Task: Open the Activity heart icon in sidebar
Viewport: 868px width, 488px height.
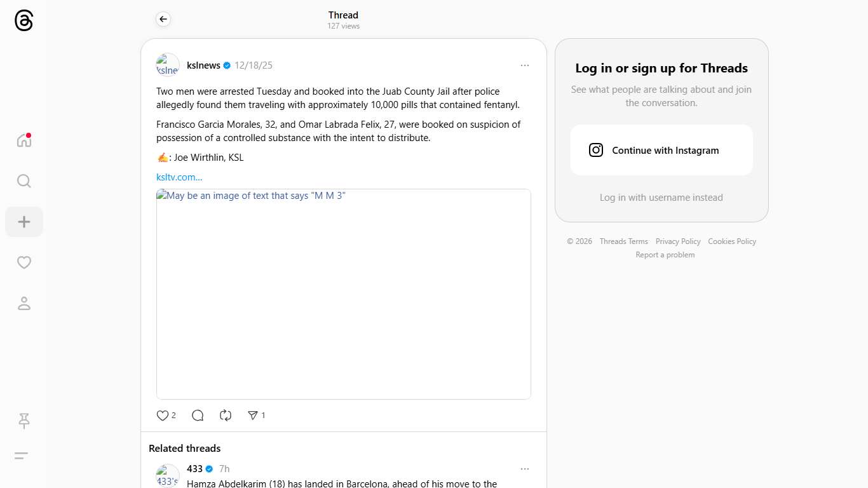Action: (x=24, y=262)
